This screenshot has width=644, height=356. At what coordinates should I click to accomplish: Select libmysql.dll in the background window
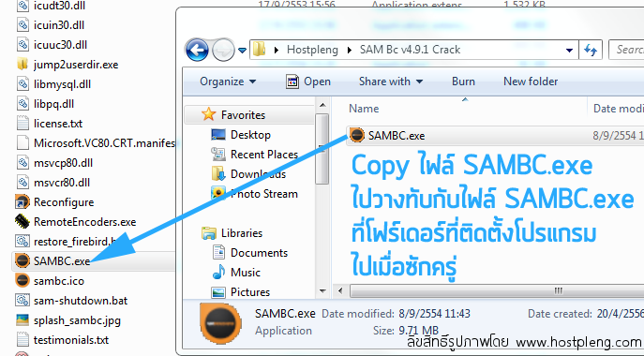[62, 84]
